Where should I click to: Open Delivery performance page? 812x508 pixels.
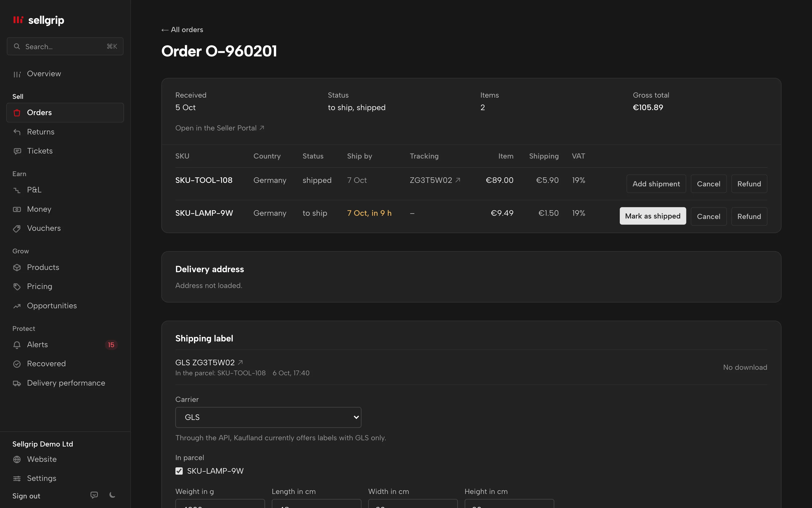tap(65, 383)
